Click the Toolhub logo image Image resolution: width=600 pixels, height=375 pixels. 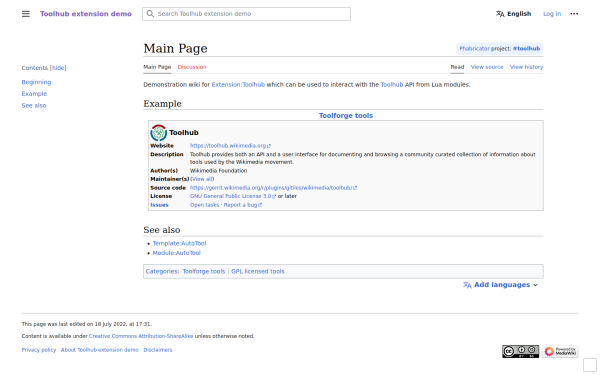(x=158, y=133)
